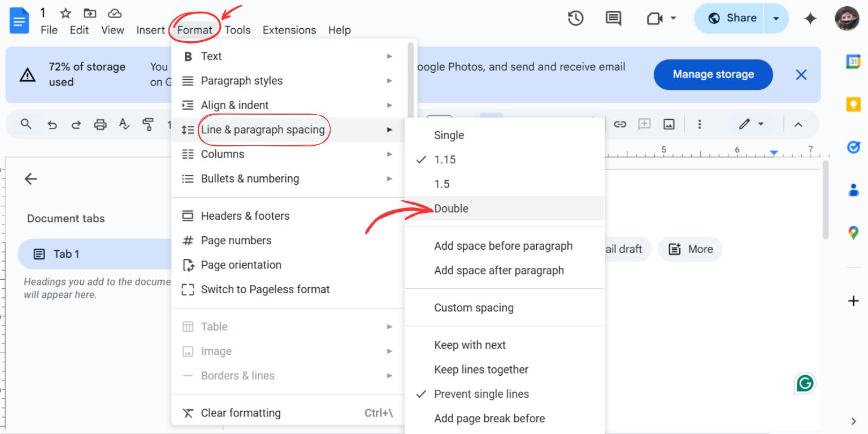
Task: Expand Paragraph styles submenu
Action: point(289,81)
